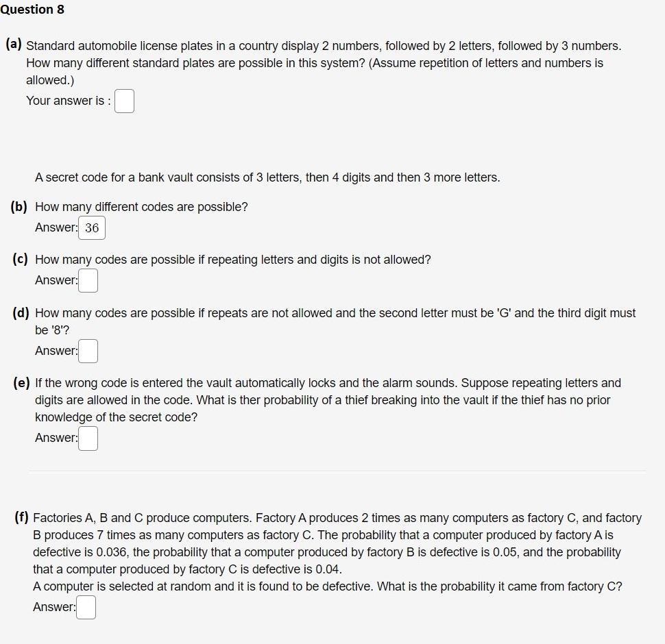The width and height of the screenshot is (665, 644).
Task: Click the part (d) answer box
Action: click(x=88, y=350)
